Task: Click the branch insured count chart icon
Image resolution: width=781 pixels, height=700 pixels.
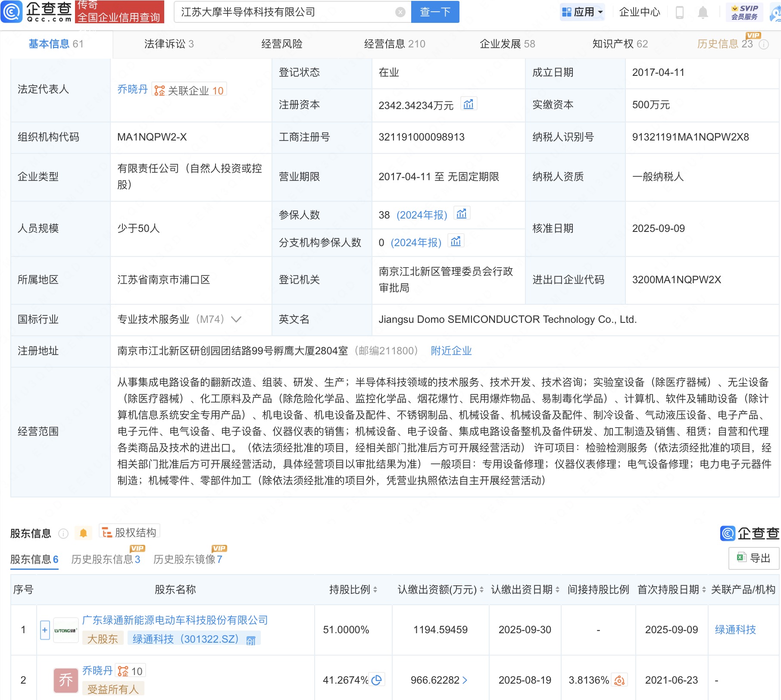Action: 456,242
